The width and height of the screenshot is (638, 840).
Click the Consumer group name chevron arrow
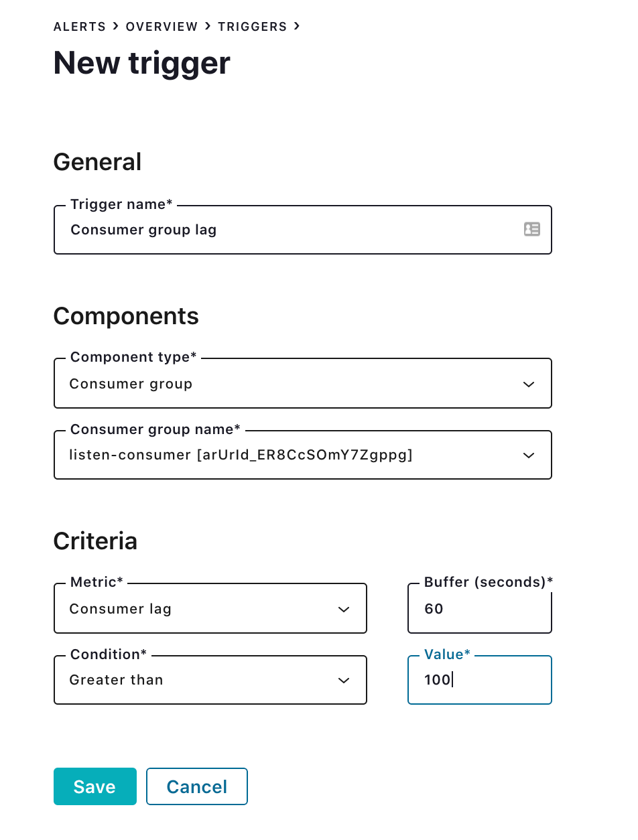(529, 456)
